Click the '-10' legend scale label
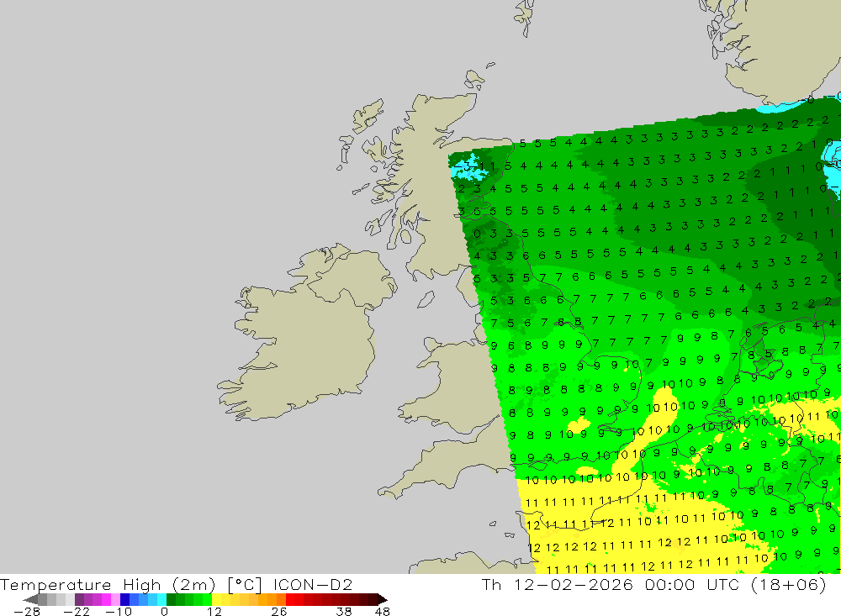 pos(119,612)
